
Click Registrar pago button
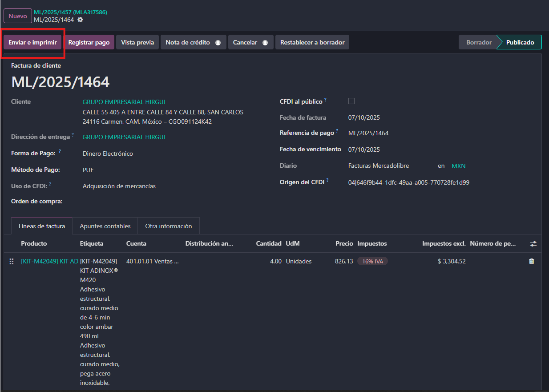[89, 42]
